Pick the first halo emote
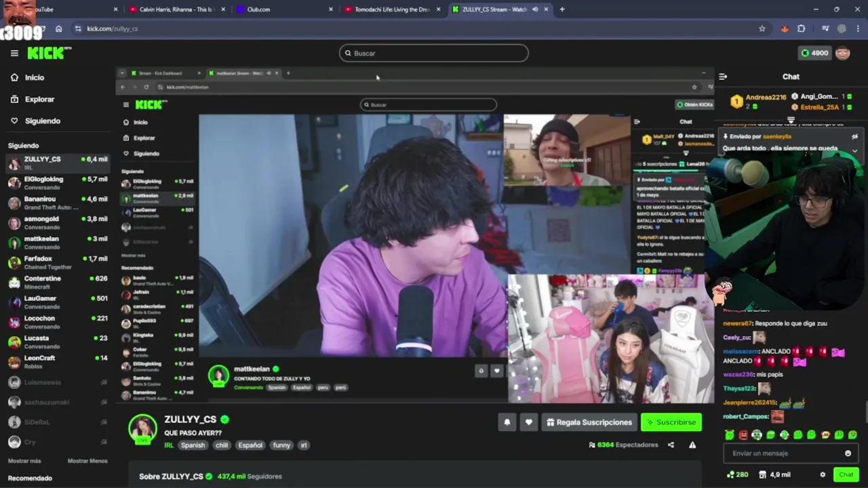The image size is (868, 488). 730,435
